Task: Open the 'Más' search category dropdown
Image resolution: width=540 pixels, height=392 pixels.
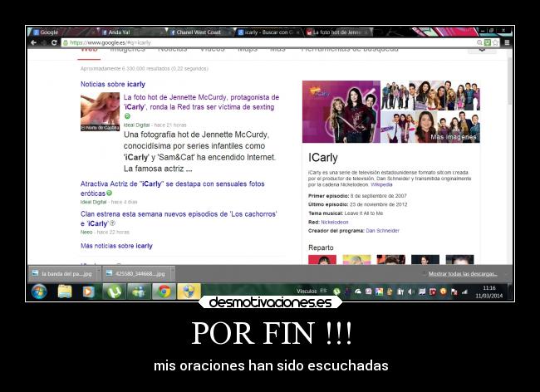Action: tap(277, 49)
